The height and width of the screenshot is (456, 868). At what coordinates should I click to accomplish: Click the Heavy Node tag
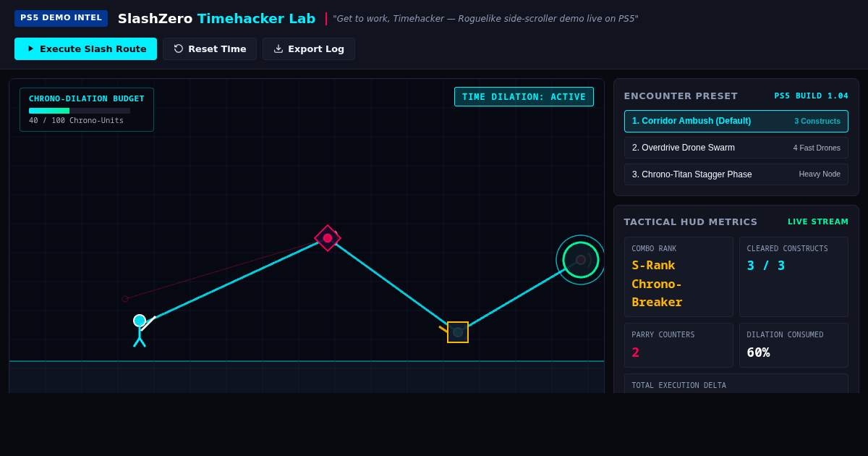pyautogui.click(x=820, y=174)
